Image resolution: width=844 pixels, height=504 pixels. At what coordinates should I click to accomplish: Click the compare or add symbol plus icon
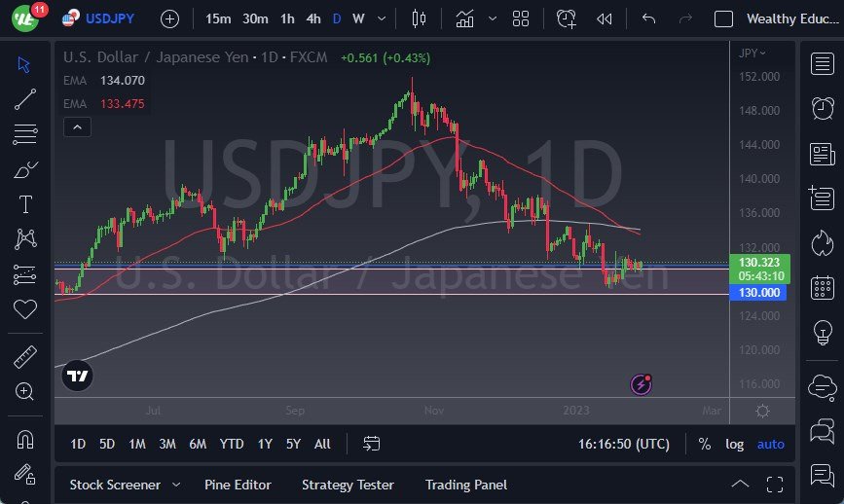(x=169, y=18)
